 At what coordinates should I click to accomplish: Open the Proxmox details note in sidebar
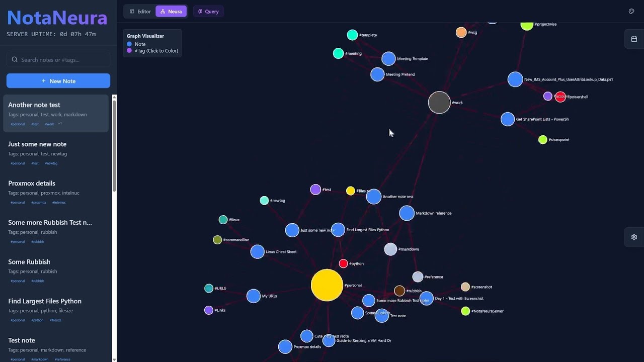pos(56,192)
